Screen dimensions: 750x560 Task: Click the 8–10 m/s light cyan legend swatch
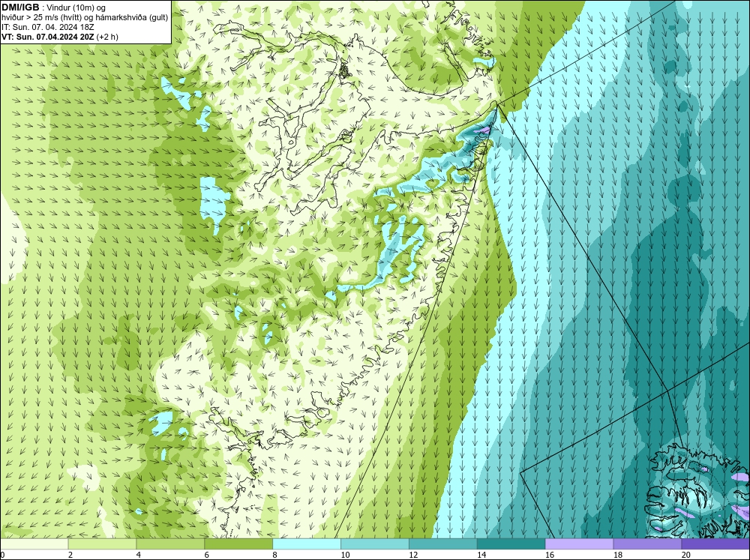pyautogui.click(x=307, y=544)
